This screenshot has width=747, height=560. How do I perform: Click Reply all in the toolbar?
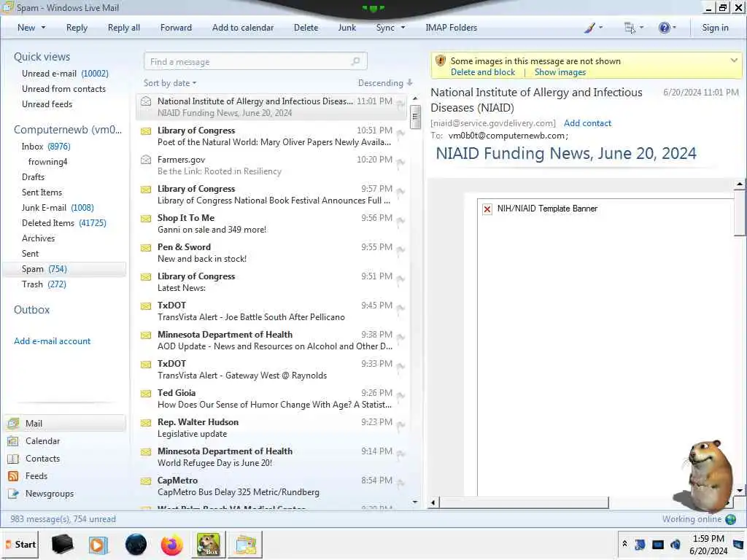click(124, 28)
